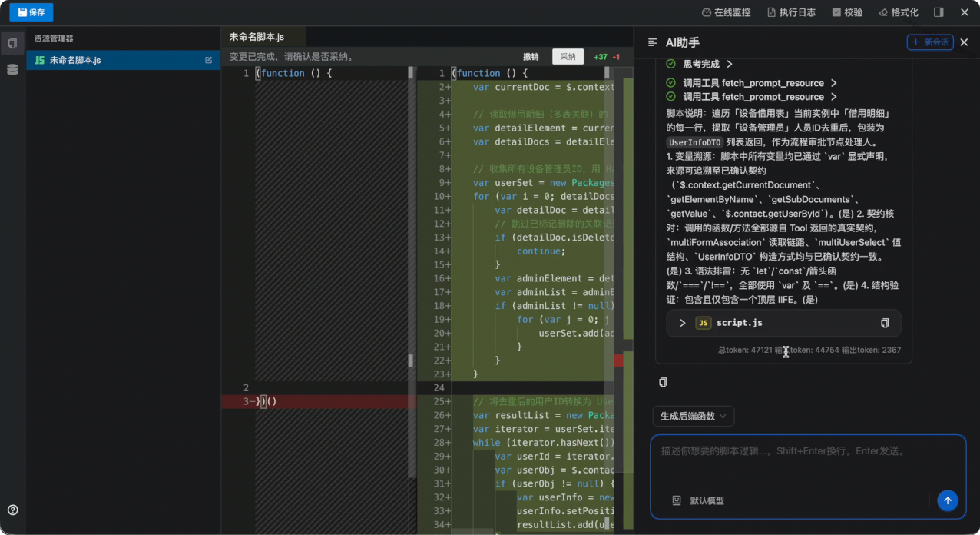980x535 pixels.
Task: Run 校验 validation
Action: pos(846,12)
